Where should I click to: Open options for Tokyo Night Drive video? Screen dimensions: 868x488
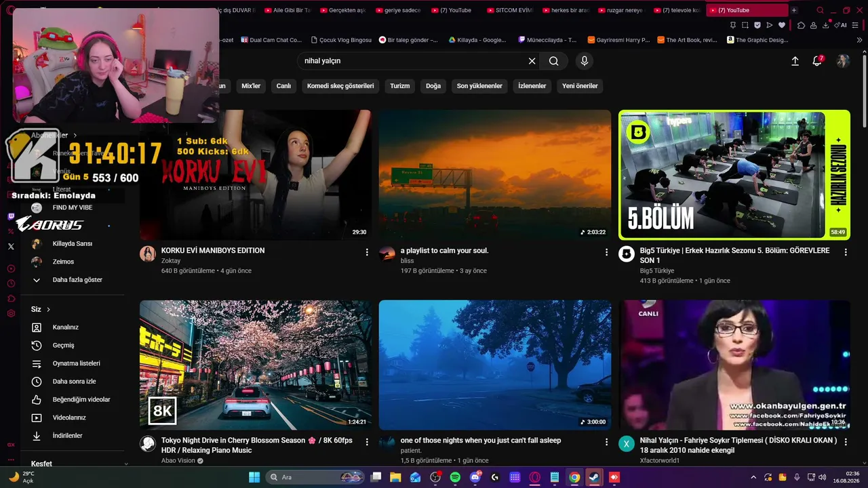click(x=367, y=442)
